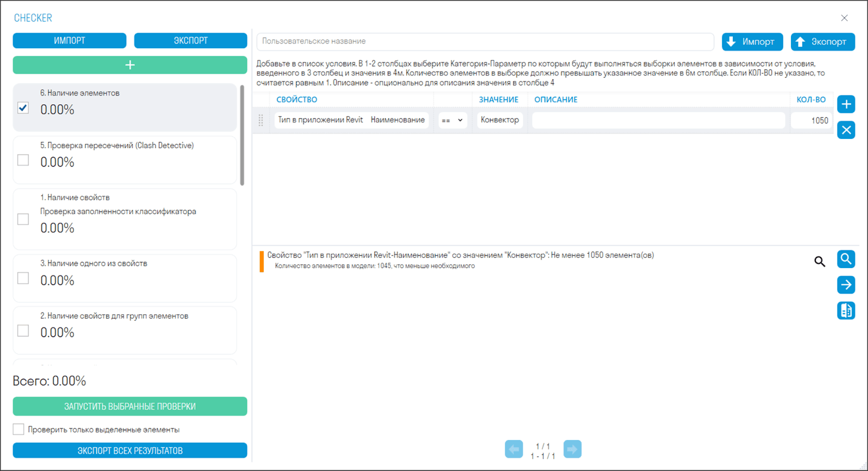
Task: Open the report document icon button
Action: [x=846, y=310]
